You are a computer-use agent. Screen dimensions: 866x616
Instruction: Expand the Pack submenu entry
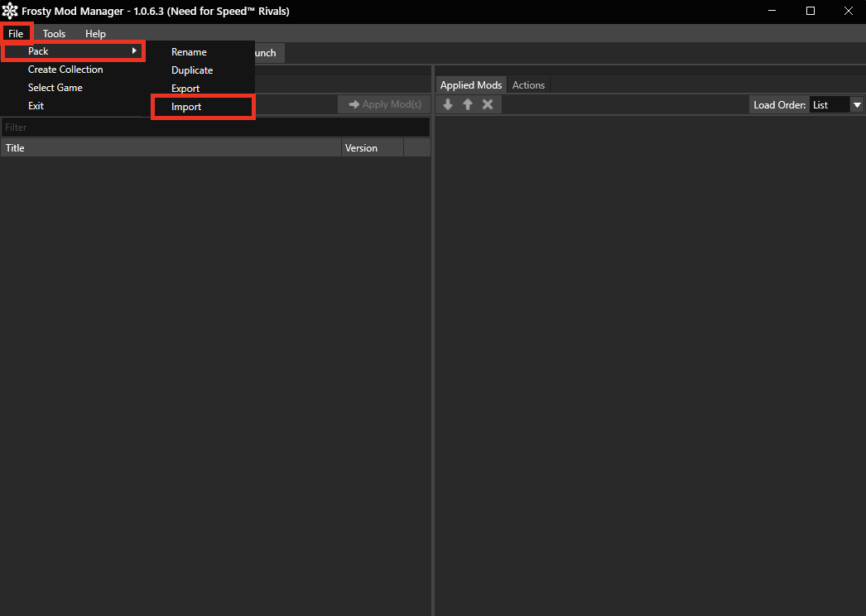coord(73,51)
